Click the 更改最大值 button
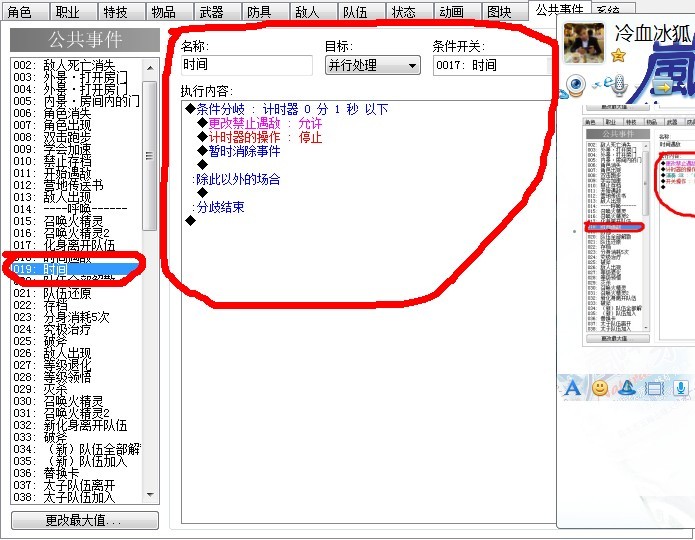Viewport: 695px width, 540px height. [85, 520]
